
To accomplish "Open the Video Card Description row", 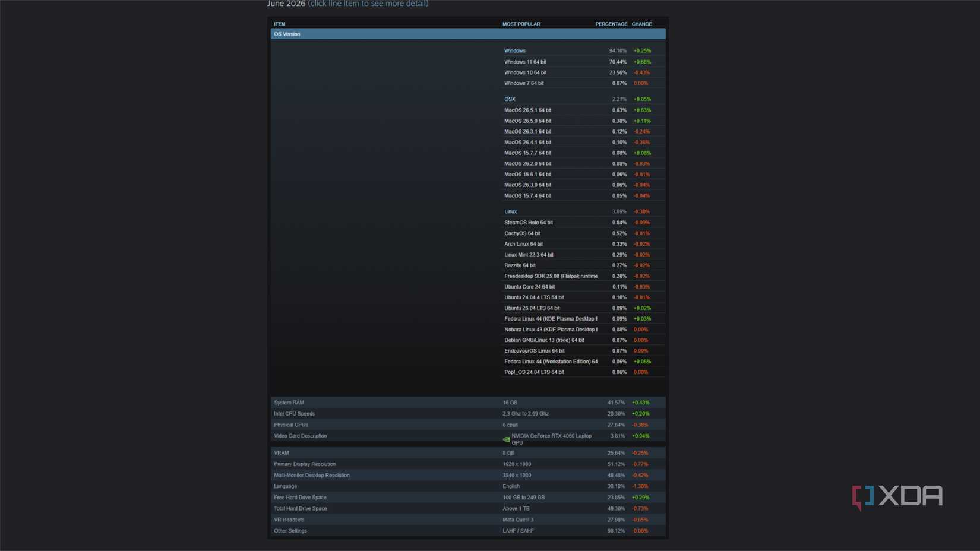I will 468,439.
